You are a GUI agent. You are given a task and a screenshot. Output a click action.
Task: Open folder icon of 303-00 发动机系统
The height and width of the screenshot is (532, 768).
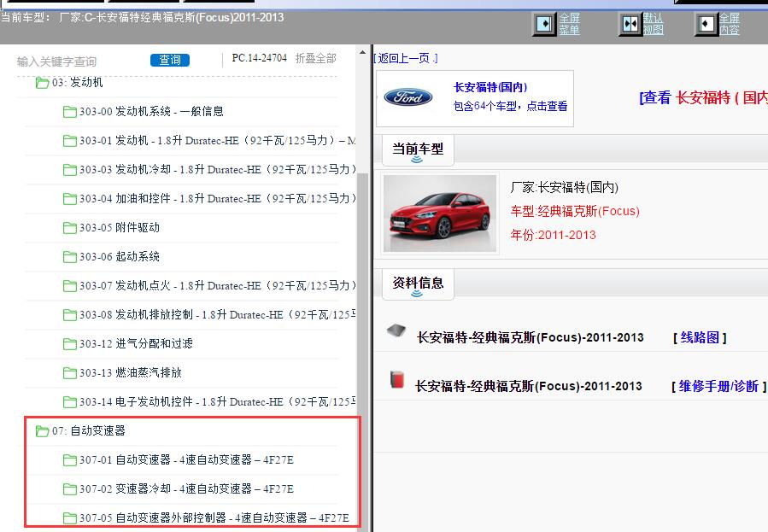[69, 112]
